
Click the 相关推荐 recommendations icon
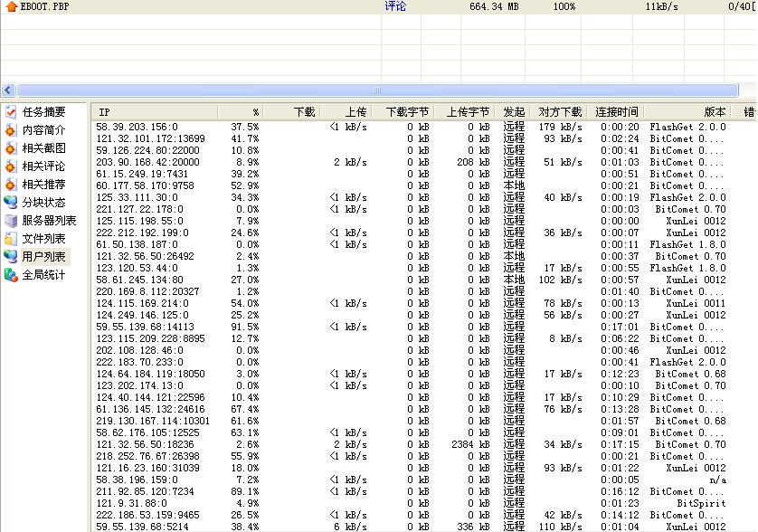tap(11, 185)
